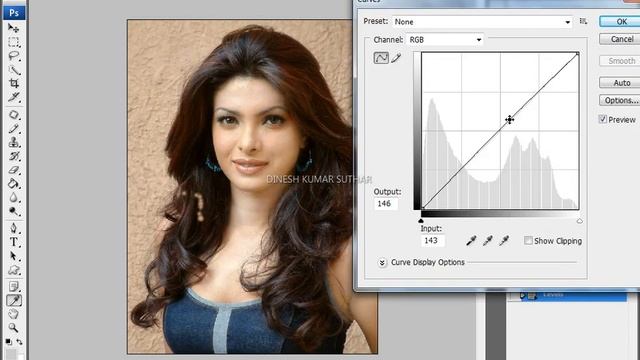Select the Eyedropper tool in toolbar

click(13, 300)
